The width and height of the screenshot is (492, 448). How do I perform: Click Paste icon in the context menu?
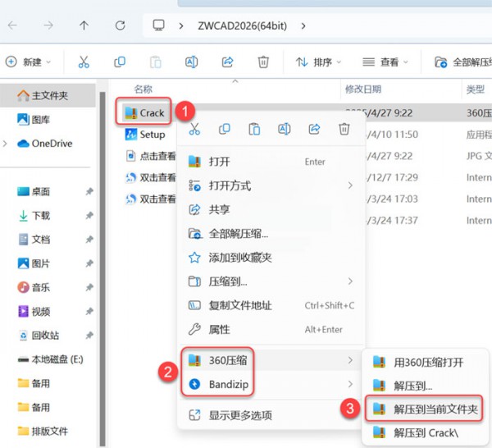coord(254,129)
